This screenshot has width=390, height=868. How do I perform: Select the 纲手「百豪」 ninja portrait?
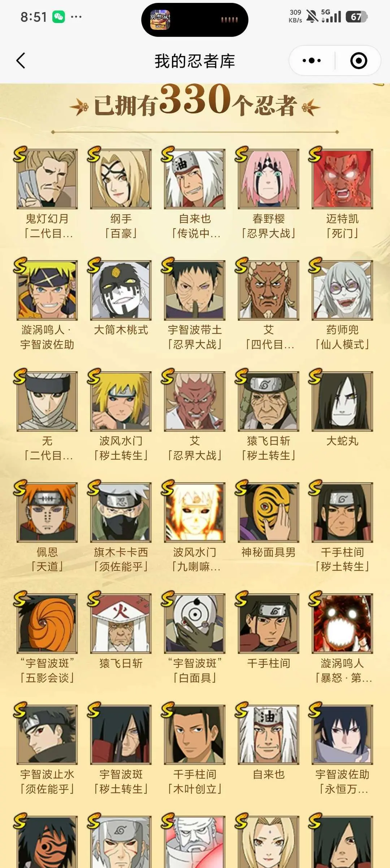pyautogui.click(x=121, y=179)
